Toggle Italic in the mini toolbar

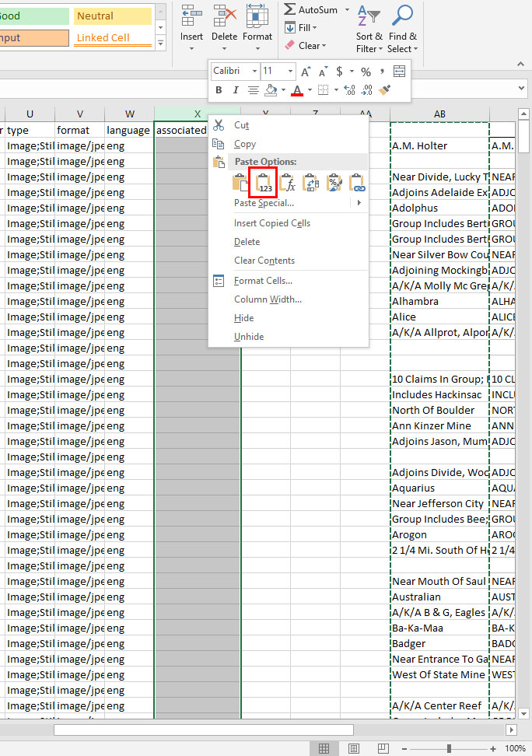coord(236,90)
